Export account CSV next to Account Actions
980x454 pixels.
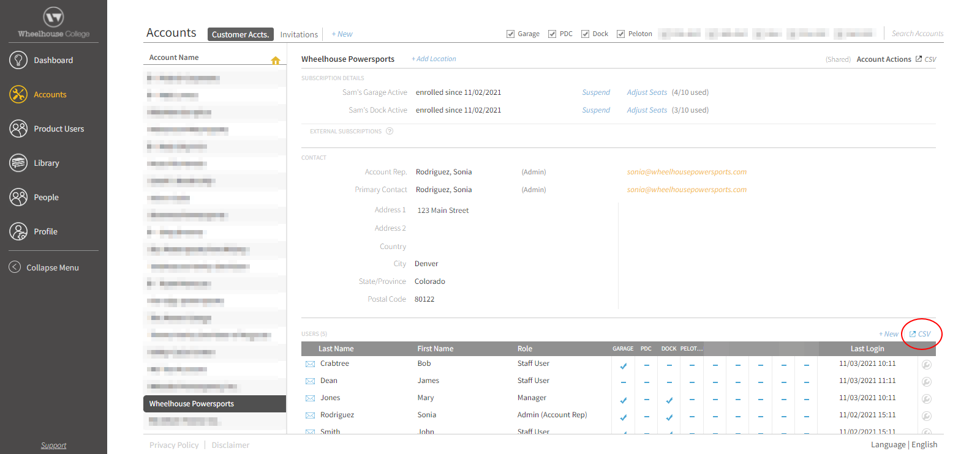[926, 59]
